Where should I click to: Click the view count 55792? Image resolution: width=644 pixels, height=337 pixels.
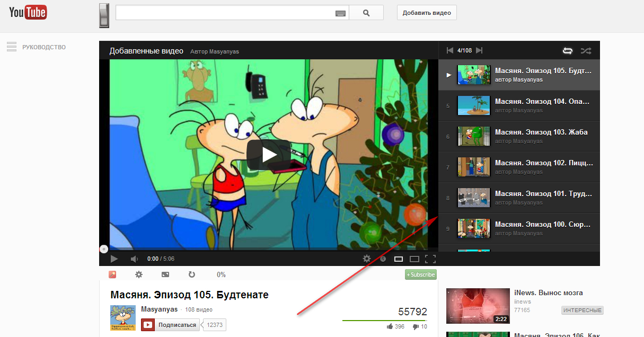point(412,312)
